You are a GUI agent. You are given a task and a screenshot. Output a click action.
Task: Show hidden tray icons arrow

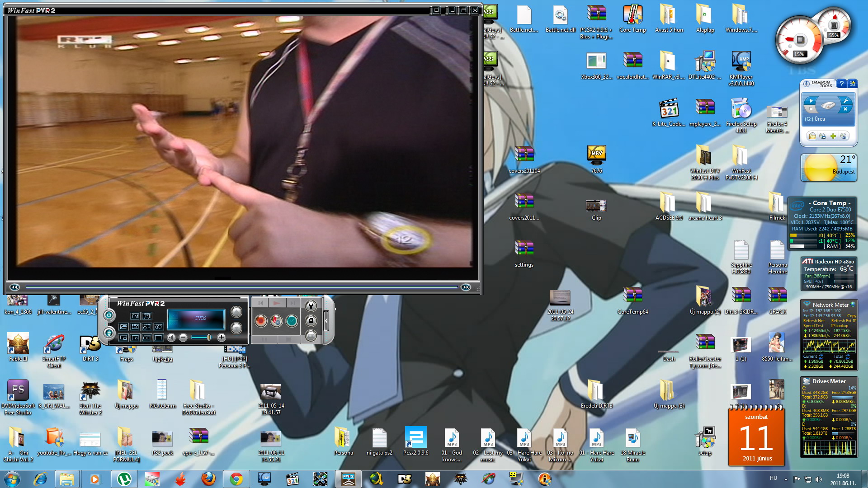786,479
